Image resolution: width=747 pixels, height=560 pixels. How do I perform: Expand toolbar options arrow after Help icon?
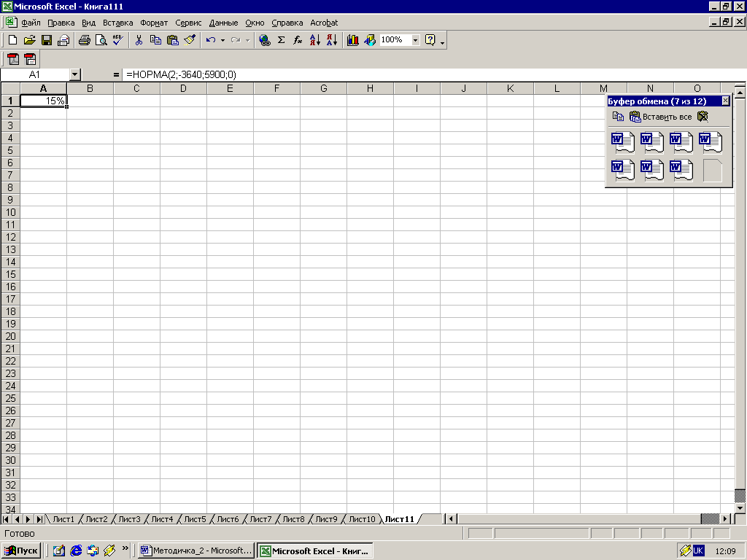[x=443, y=43]
